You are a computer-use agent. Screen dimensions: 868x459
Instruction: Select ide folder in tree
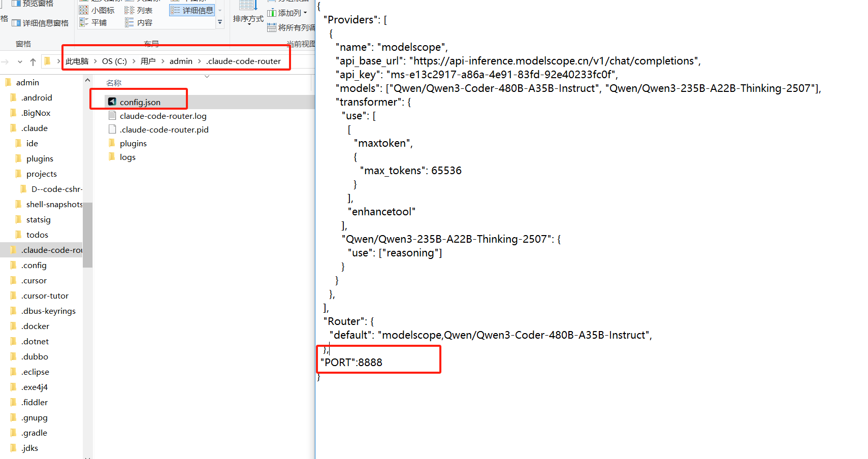tap(32, 143)
